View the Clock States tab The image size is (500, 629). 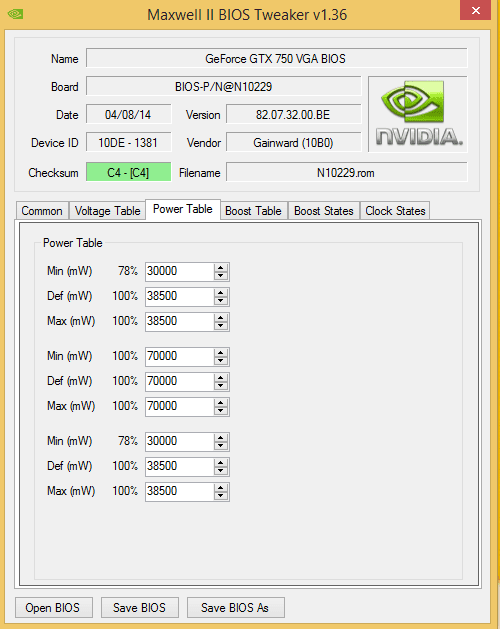[395, 211]
